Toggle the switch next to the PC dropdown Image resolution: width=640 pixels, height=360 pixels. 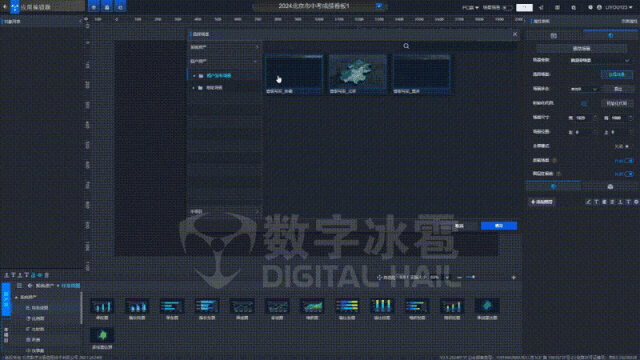click(x=507, y=7)
